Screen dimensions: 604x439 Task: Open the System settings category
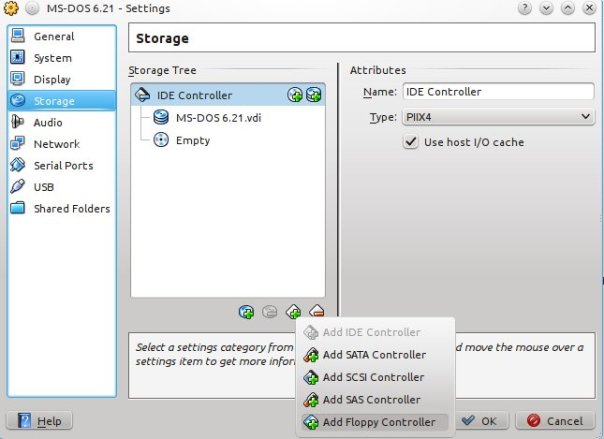(62, 58)
